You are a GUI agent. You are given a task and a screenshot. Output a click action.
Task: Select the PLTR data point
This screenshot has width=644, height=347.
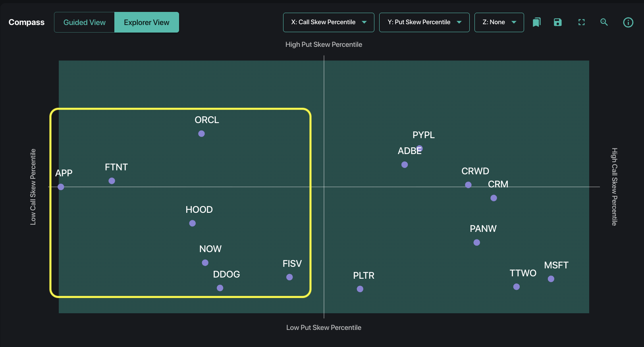(360, 289)
